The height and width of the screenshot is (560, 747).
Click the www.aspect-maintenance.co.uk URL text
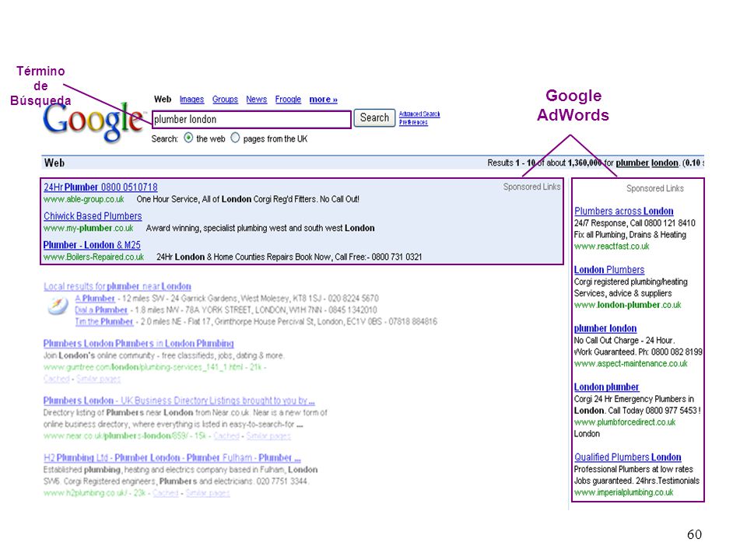click(x=631, y=363)
